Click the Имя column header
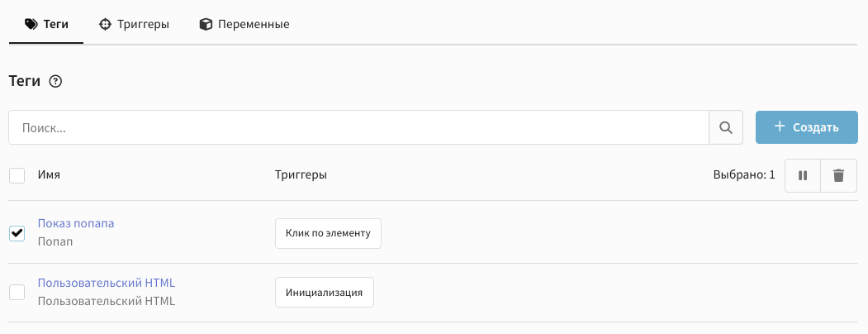Screen dimensions: 868x334 [x=50, y=175]
